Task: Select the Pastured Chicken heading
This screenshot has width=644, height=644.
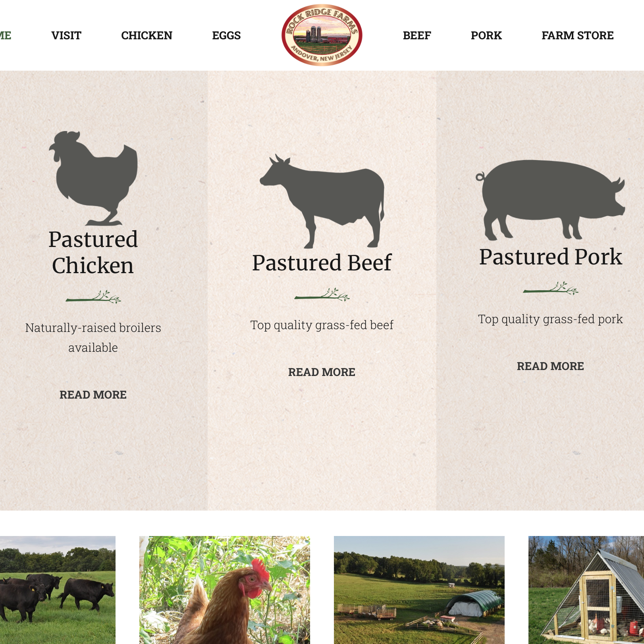Action: tap(93, 252)
